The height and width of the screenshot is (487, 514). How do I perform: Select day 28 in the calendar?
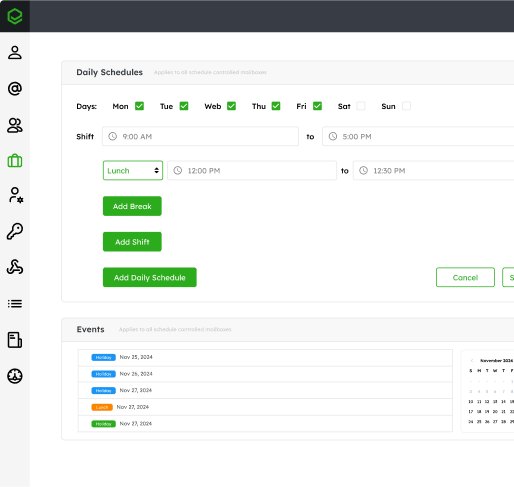503,422
